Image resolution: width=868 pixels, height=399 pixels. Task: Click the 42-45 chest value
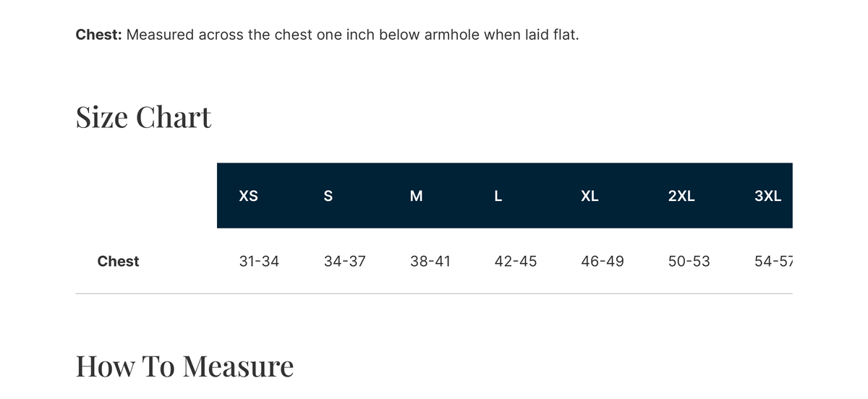516,261
